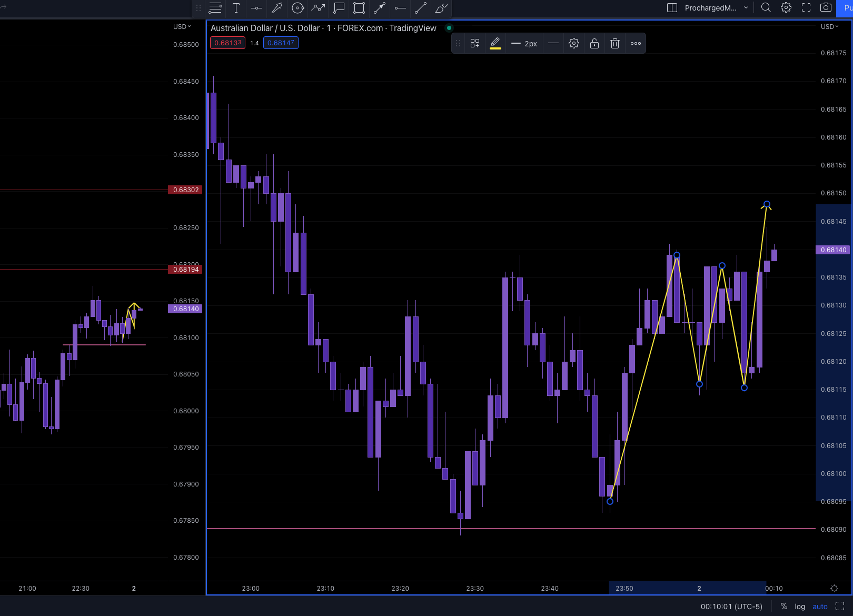Click the 00:10:01 (UTC-5) timezone button
The width and height of the screenshot is (853, 616).
click(x=731, y=607)
